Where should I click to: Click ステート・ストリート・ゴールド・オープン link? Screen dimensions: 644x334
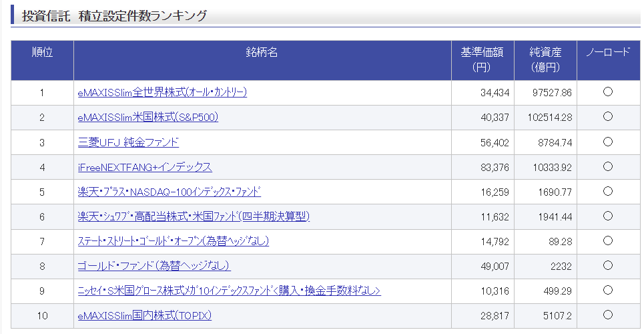tap(173, 241)
